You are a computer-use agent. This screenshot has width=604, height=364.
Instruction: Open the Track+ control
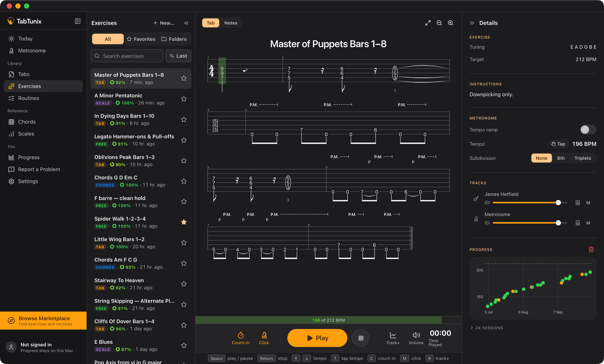coord(393,338)
